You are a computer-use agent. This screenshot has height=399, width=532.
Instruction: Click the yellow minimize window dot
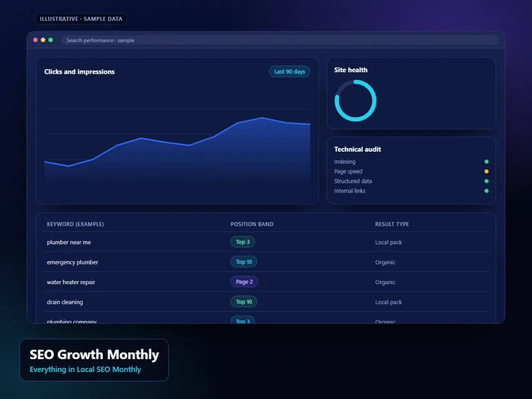(43, 40)
